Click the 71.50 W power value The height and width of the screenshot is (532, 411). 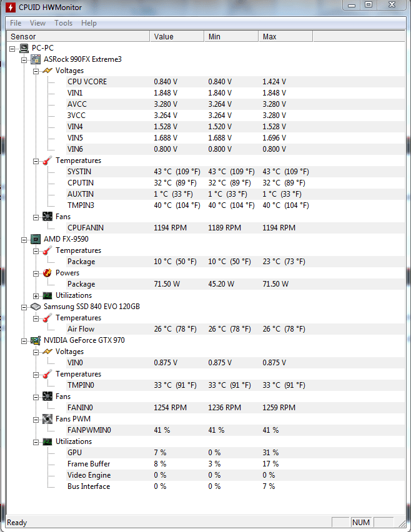pyautogui.click(x=167, y=284)
